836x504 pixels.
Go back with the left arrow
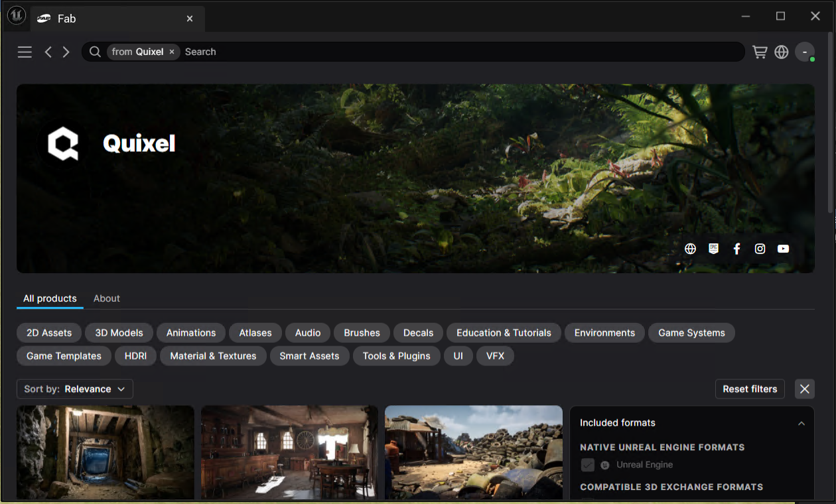pyautogui.click(x=48, y=52)
